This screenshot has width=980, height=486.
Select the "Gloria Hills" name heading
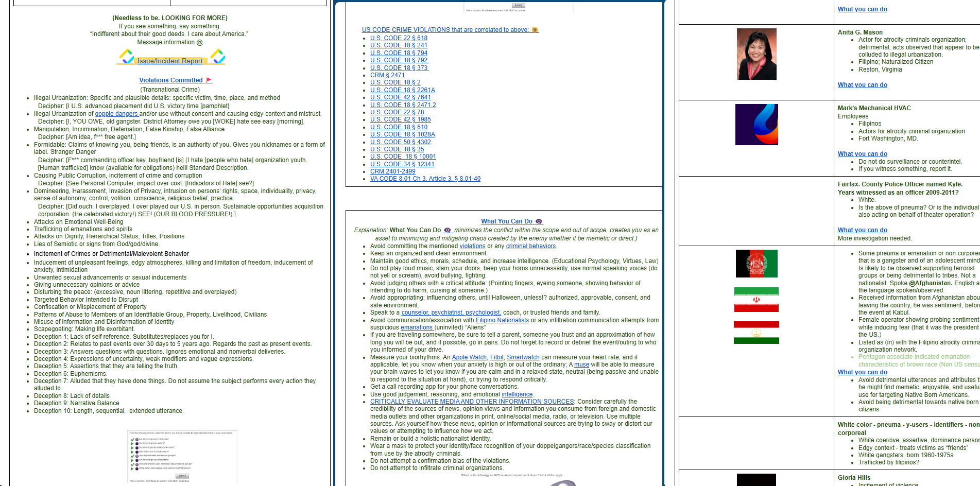tap(854, 478)
